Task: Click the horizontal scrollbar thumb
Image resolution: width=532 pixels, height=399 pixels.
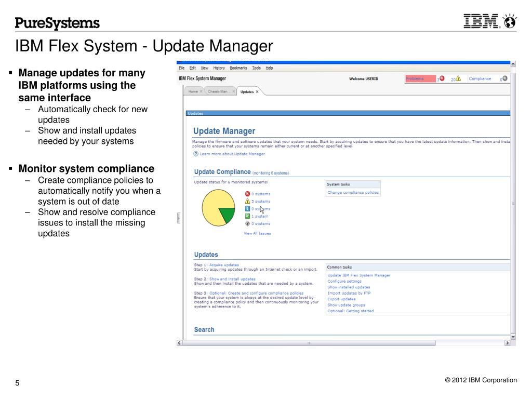Action: coord(309,343)
